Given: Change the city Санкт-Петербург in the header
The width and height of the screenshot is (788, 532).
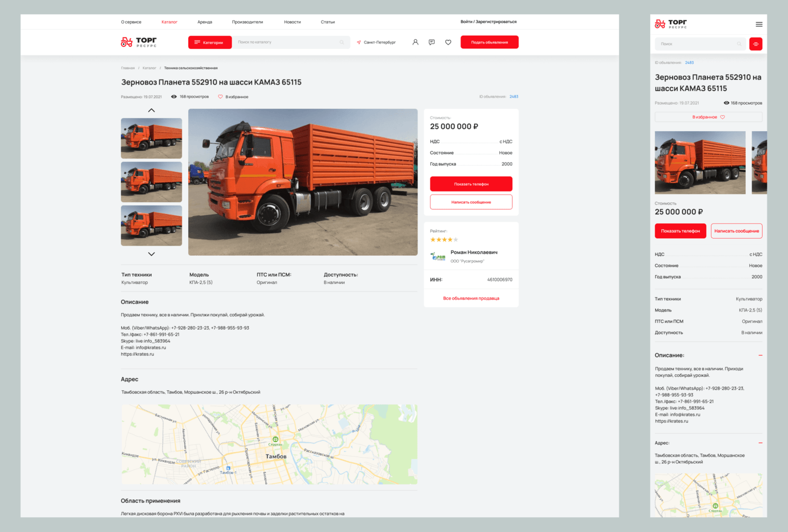Looking at the screenshot, I should click(380, 42).
